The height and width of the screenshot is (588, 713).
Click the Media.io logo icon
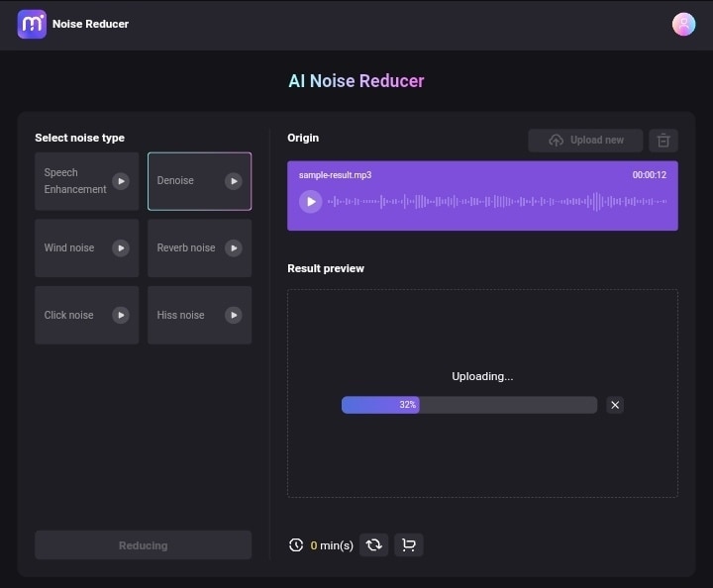(32, 24)
